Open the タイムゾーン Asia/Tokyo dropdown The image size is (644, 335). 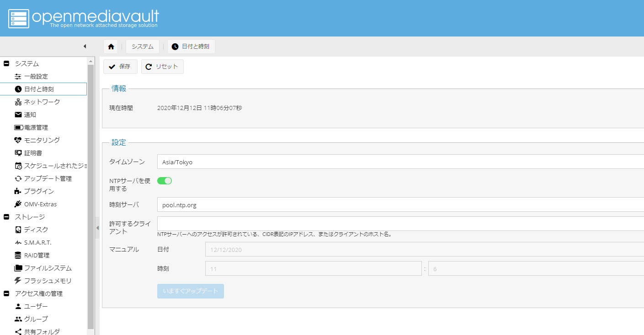[400, 162]
